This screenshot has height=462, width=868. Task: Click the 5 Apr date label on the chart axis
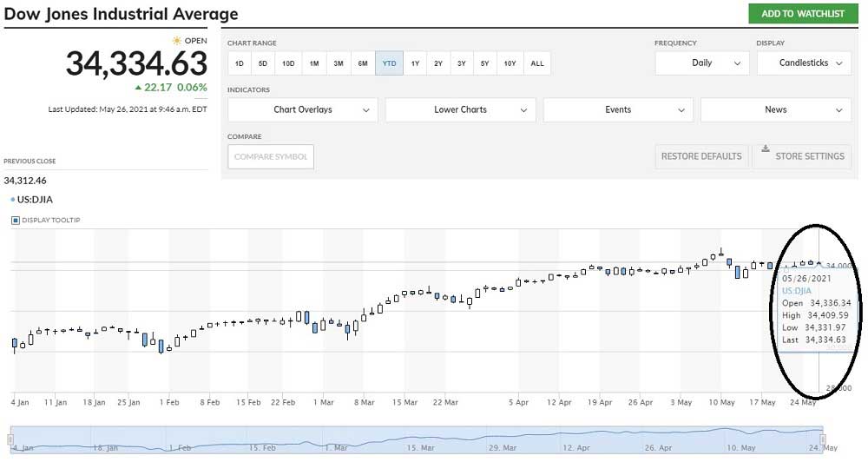tap(519, 402)
